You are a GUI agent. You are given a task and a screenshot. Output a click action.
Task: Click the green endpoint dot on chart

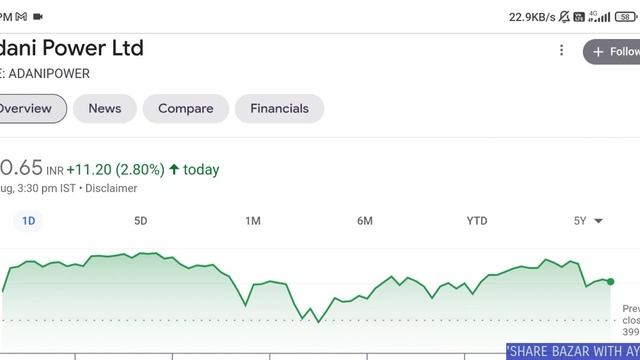click(x=611, y=282)
